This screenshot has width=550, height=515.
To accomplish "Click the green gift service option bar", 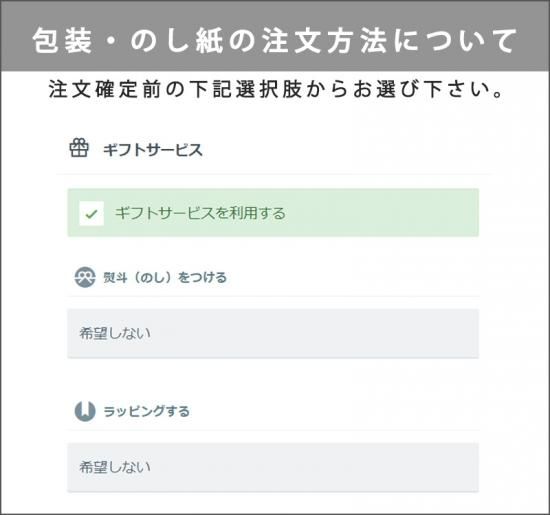I will (273, 213).
